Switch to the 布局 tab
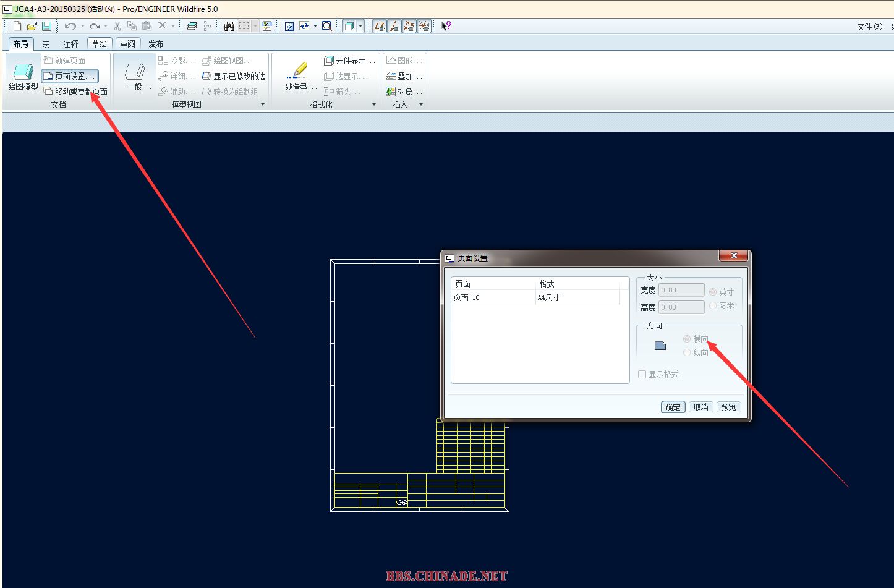This screenshot has height=588, width=894. [x=20, y=44]
